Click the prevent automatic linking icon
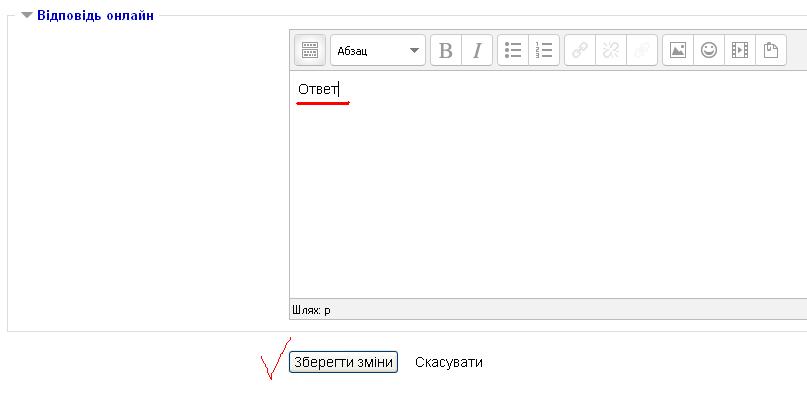Screen dimensions: 807x405 [642, 50]
